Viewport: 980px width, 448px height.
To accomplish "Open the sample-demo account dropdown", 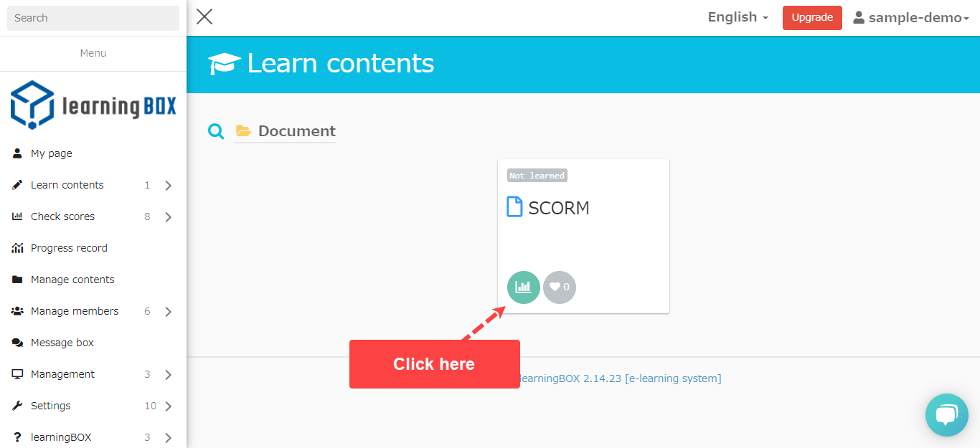I will pos(911,18).
